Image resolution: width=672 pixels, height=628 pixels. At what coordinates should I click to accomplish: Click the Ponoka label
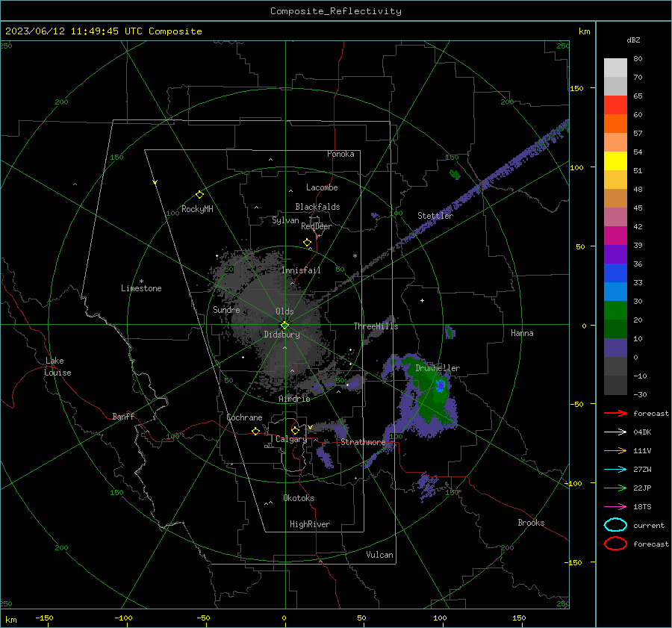click(340, 154)
